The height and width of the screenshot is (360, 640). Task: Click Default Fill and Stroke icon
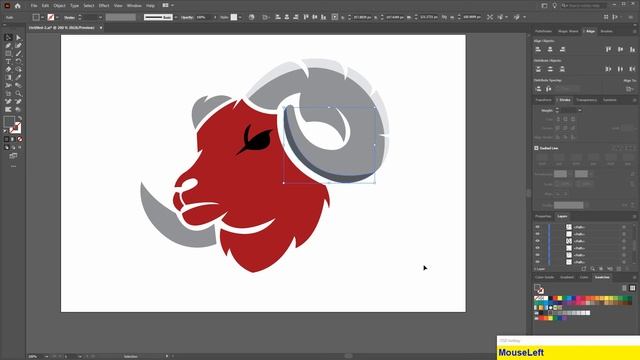(6, 131)
